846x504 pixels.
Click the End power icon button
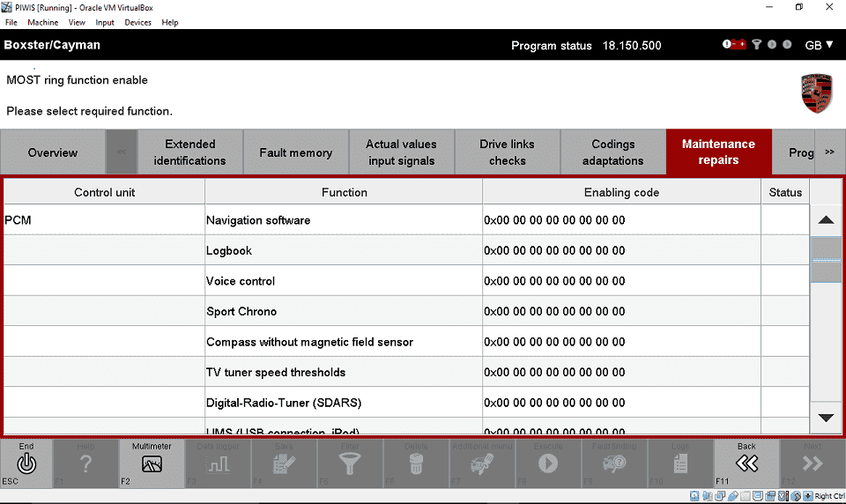(x=26, y=463)
